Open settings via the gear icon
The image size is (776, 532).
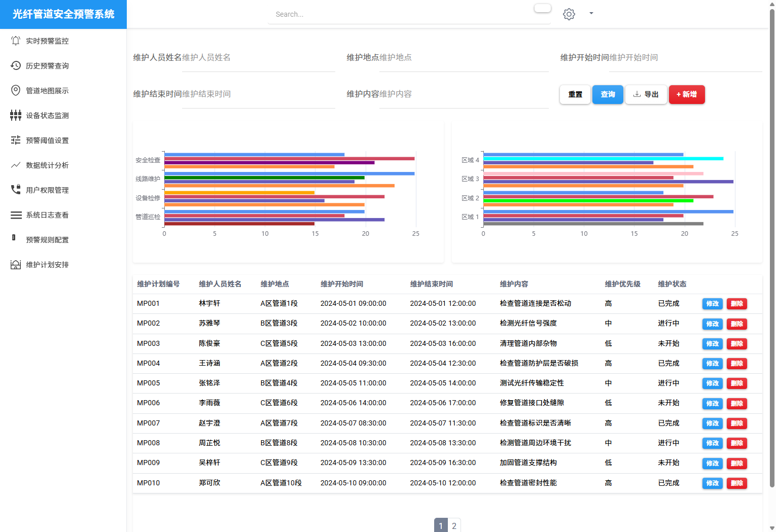(569, 14)
